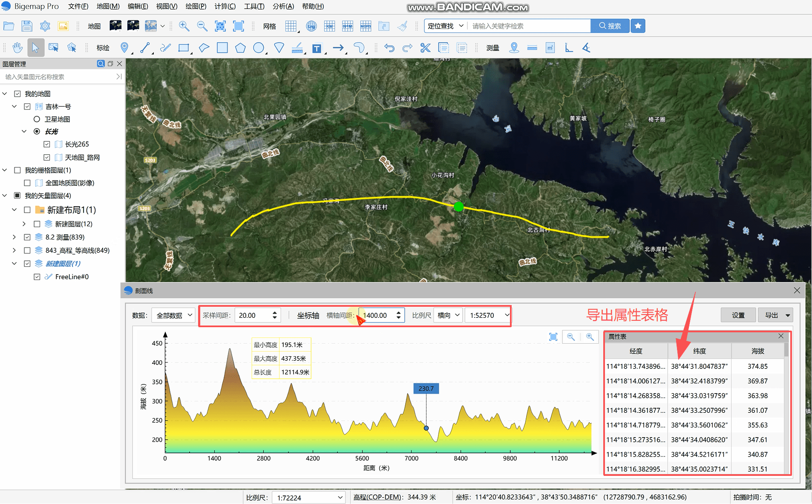Open the 1:52570 scale dropdown
This screenshot has width=812, height=504.
tap(488, 315)
